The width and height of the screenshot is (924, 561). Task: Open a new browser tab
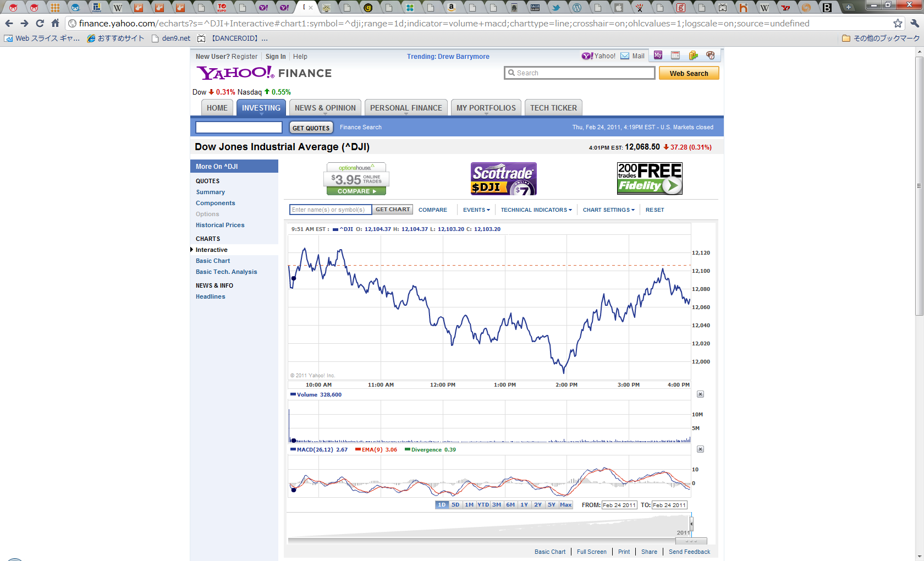click(849, 7)
